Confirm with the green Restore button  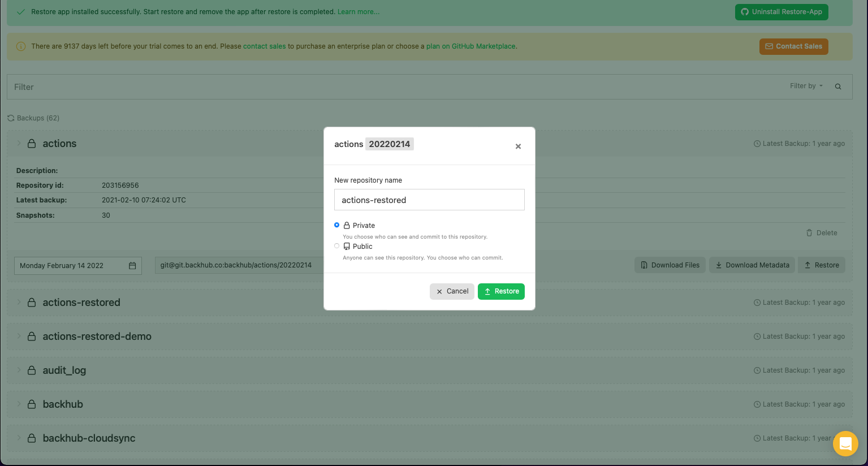click(x=501, y=291)
